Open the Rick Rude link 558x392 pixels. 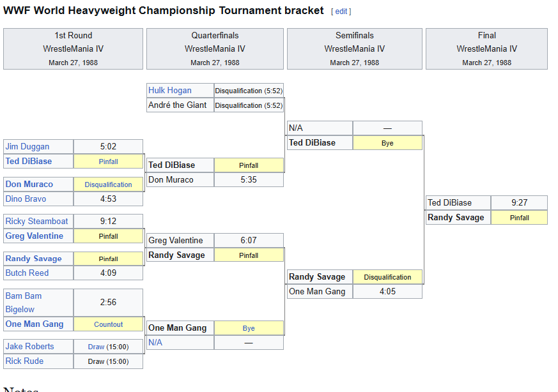click(26, 361)
